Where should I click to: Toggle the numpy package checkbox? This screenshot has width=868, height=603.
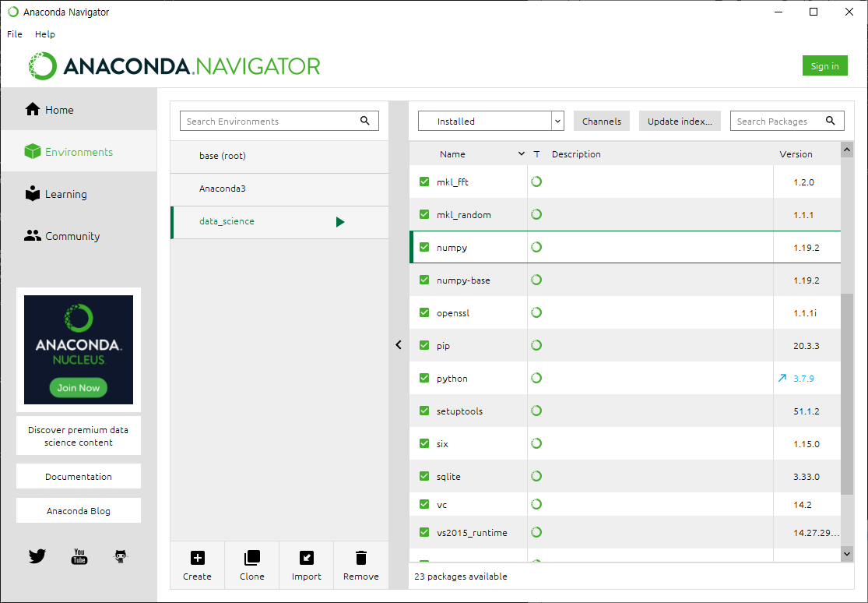point(424,247)
